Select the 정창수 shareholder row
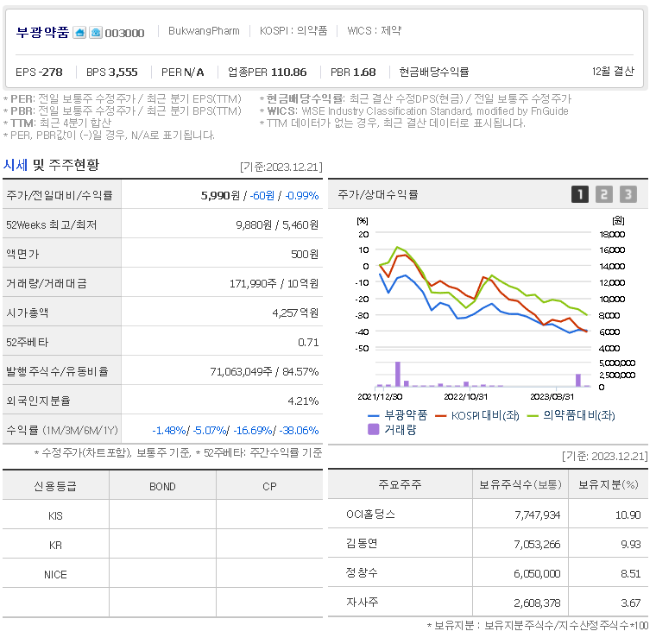This screenshot has height=644, width=656. point(488,573)
